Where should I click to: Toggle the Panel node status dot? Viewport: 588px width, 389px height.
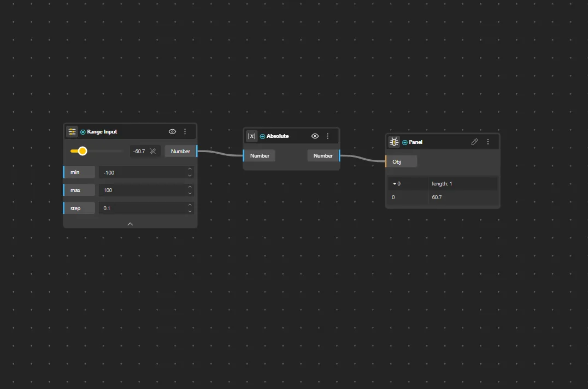(404, 142)
